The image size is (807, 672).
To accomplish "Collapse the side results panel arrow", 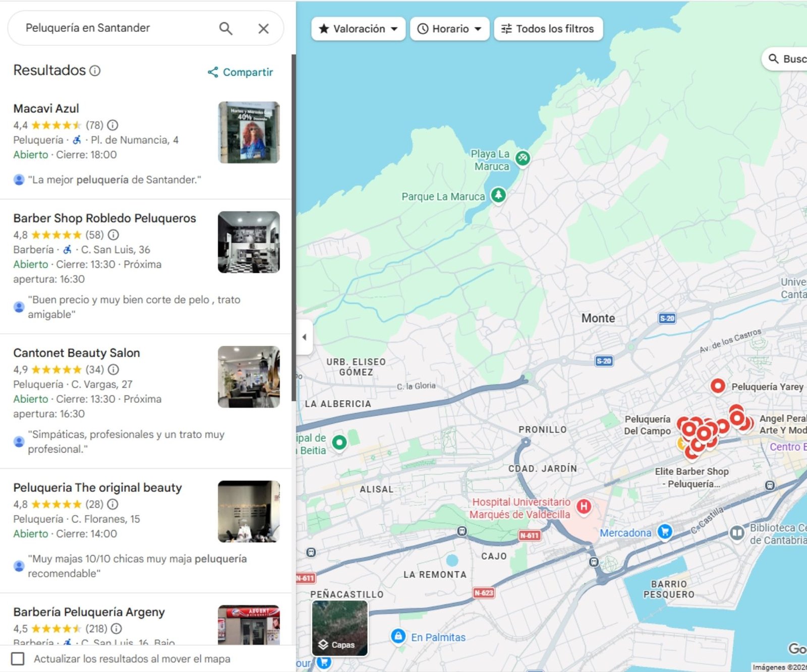I will 304,337.
